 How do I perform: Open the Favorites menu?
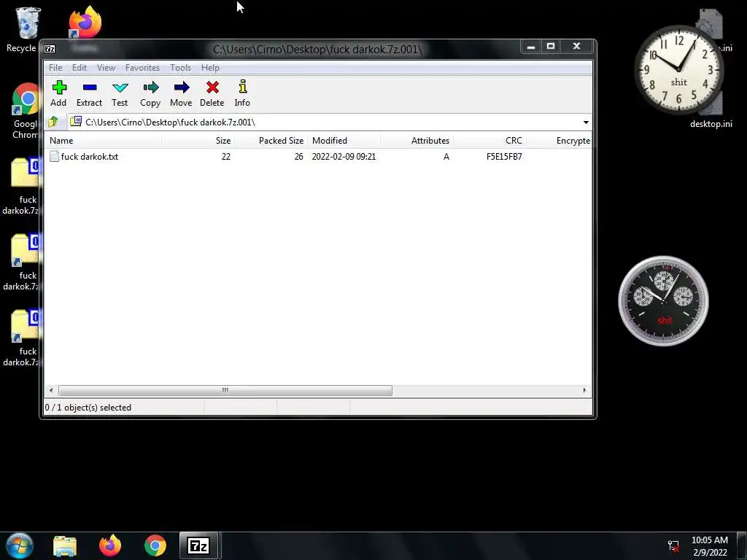tap(142, 68)
